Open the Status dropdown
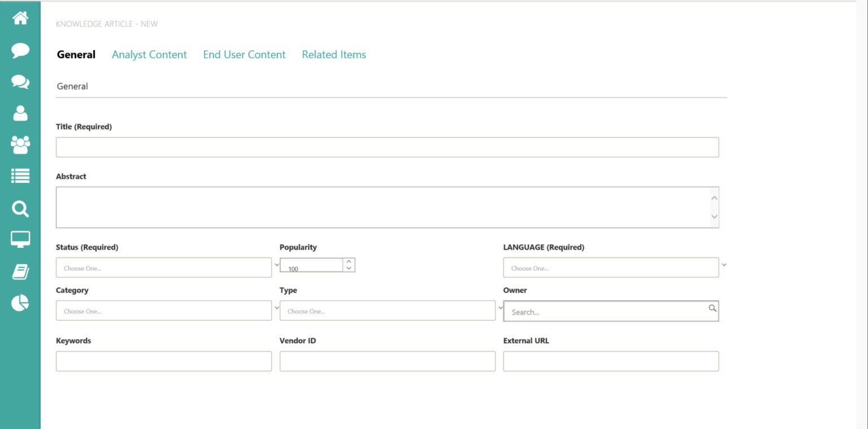This screenshot has width=868, height=429. coord(276,264)
